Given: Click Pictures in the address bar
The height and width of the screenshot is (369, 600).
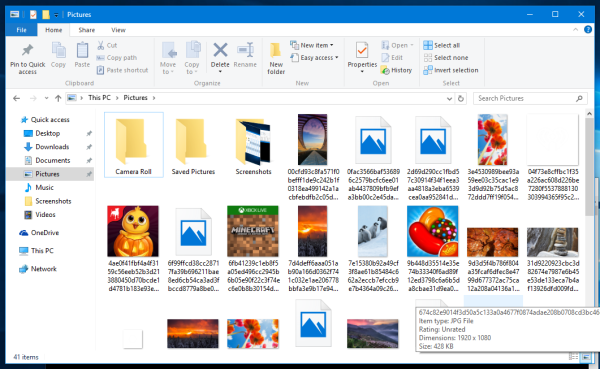Looking at the screenshot, I should tap(135, 98).
